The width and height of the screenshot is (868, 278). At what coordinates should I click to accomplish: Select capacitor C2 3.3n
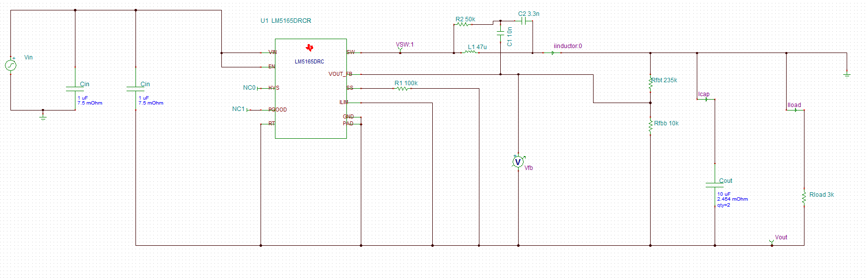pyautogui.click(x=524, y=21)
